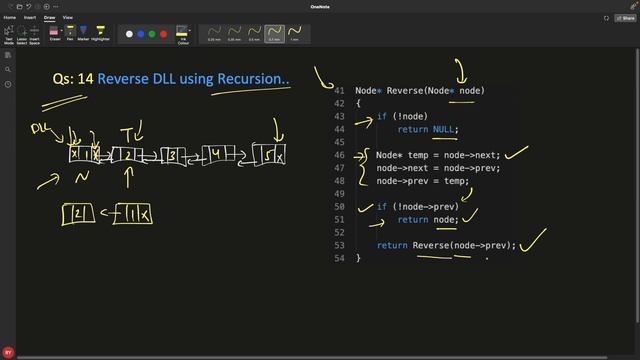The image size is (640, 360).
Task: Select the Highlighter tool
Action: click(x=100, y=33)
